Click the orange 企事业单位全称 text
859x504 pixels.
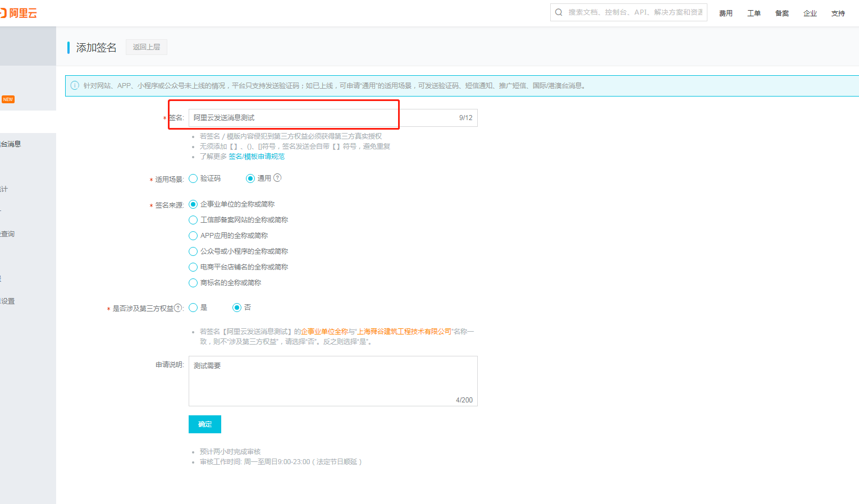pos(325,332)
